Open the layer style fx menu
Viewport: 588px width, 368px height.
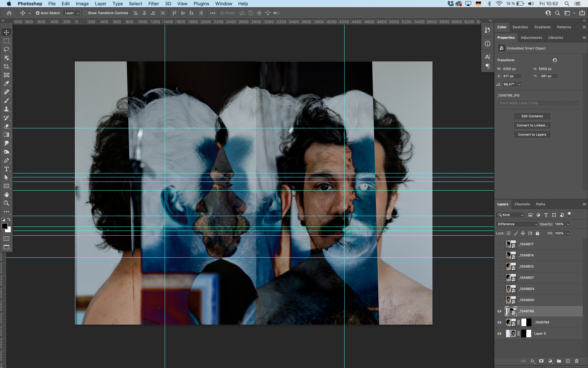(x=532, y=361)
